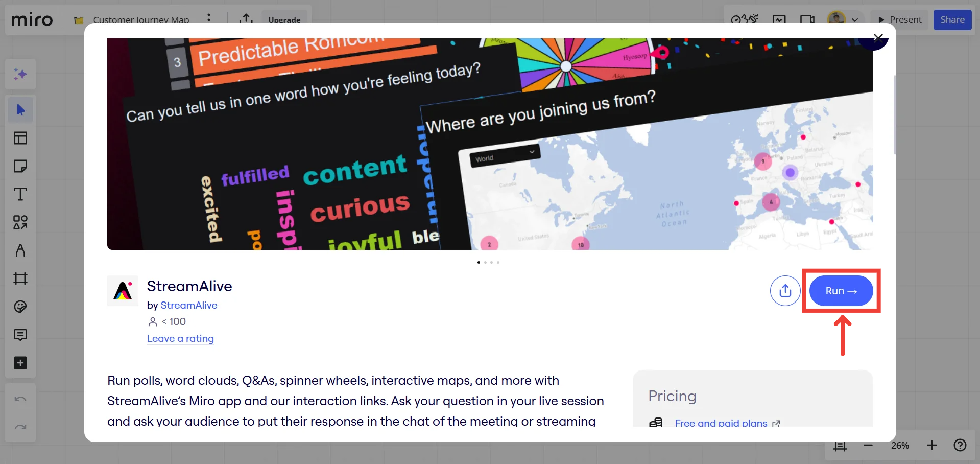Click the "< 100" users count
Viewport: 980px width, 464px height.
point(174,321)
